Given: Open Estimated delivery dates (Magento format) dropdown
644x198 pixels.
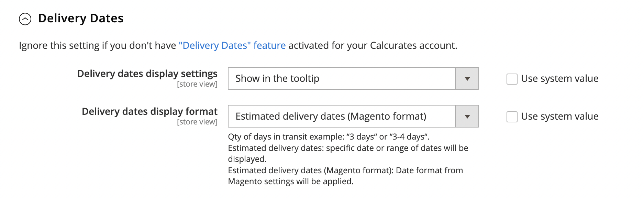Looking at the screenshot, I should [x=353, y=116].
